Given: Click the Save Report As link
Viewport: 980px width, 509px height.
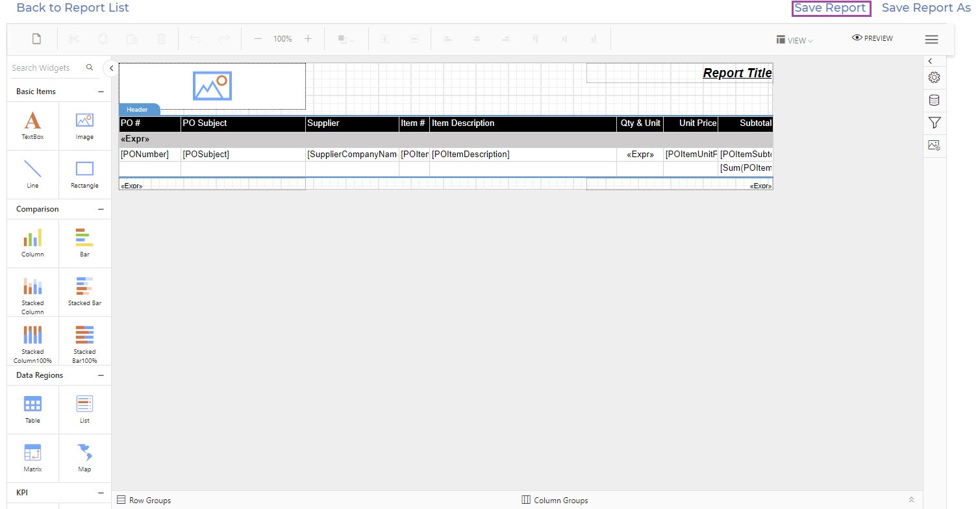Looking at the screenshot, I should coord(926,8).
